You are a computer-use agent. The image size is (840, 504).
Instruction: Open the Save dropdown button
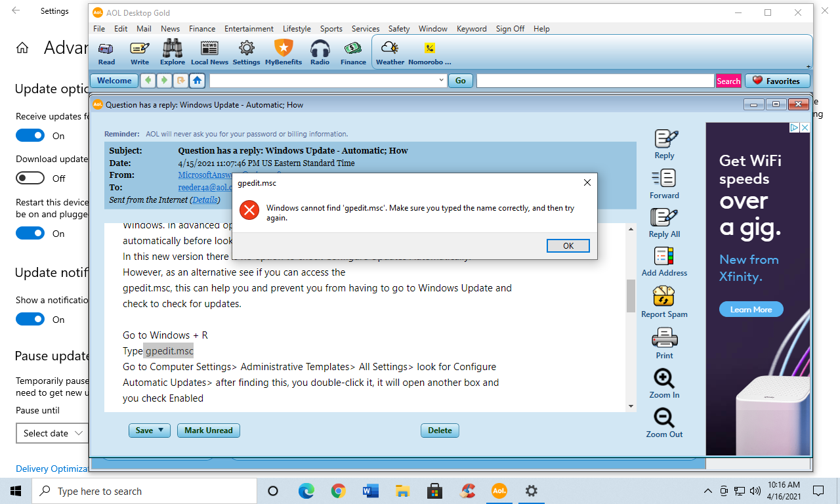(x=150, y=430)
